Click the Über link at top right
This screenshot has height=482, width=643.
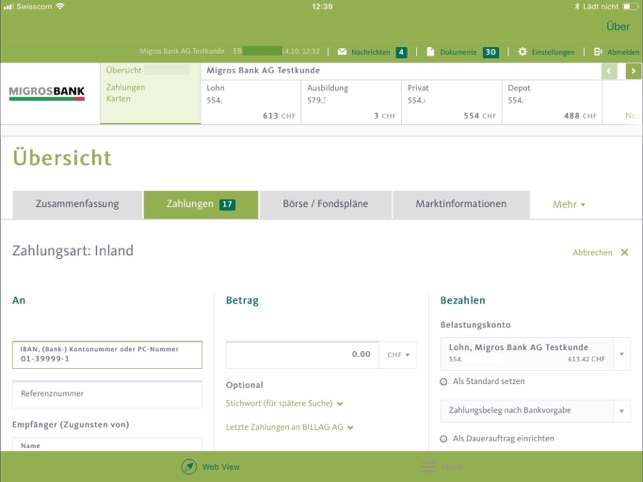(x=618, y=27)
